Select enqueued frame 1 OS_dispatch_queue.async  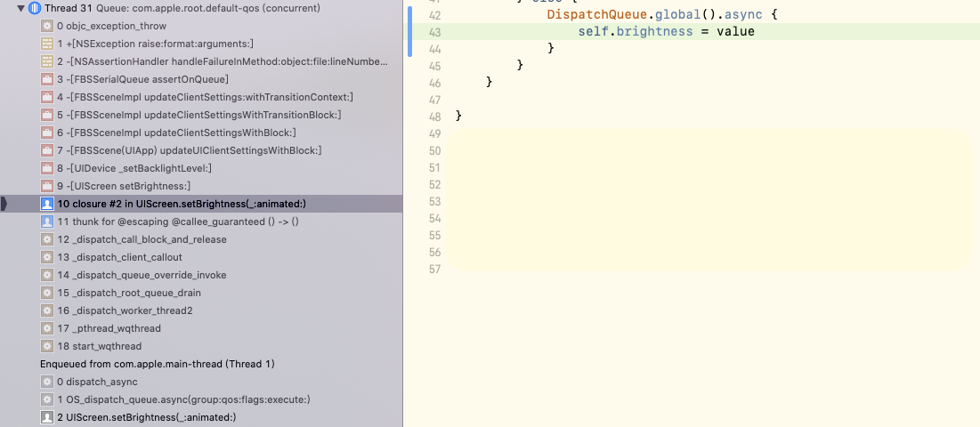click(201, 399)
